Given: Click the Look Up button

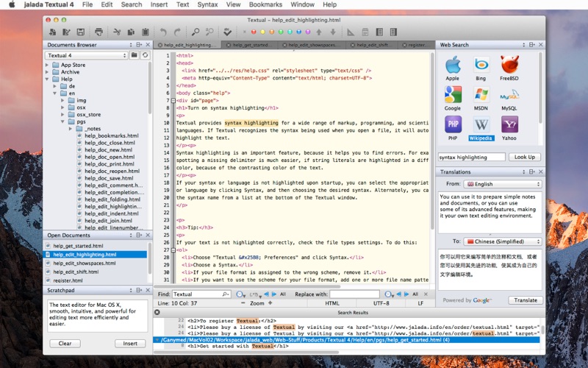Looking at the screenshot, I should 525,157.
